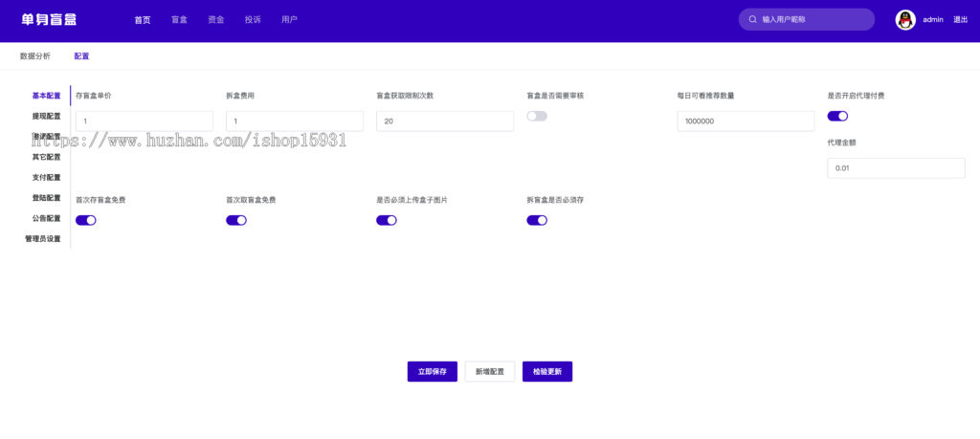The width and height of the screenshot is (980, 439).
Task: Open 用户 menu in top navigation
Action: click(x=289, y=20)
